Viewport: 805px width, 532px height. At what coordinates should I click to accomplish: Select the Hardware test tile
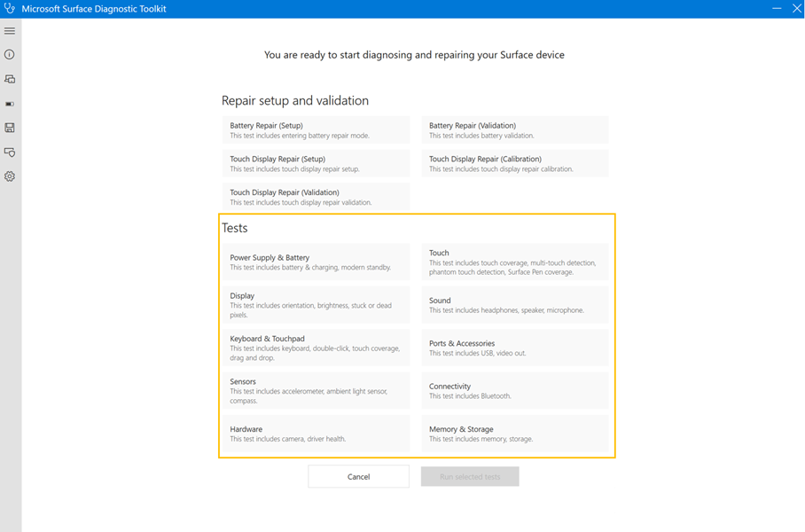[316, 434]
